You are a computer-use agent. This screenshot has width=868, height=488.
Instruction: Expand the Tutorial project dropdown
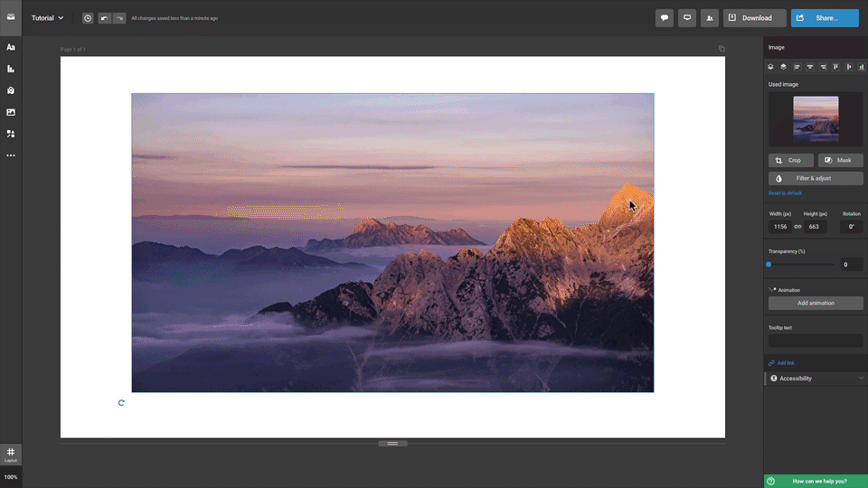pos(48,18)
